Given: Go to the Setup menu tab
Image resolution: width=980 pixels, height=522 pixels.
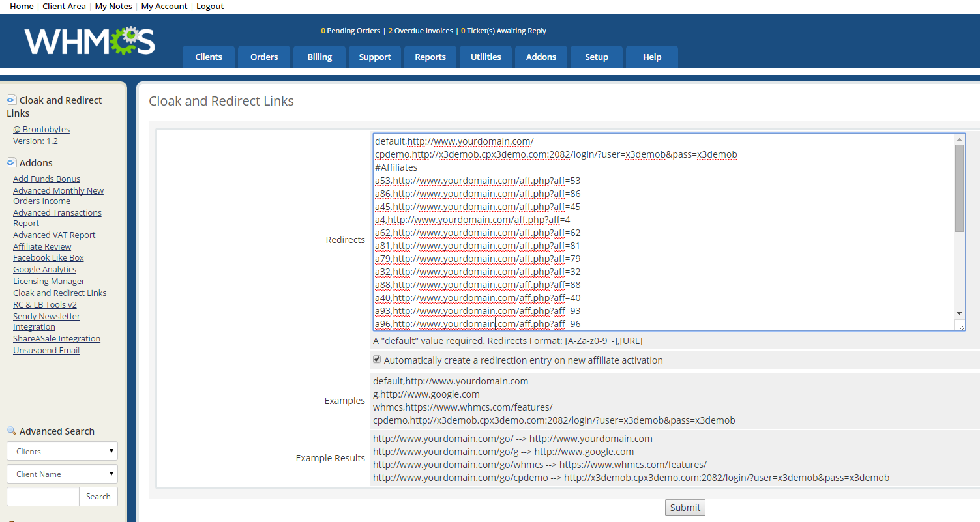Looking at the screenshot, I should click(596, 57).
